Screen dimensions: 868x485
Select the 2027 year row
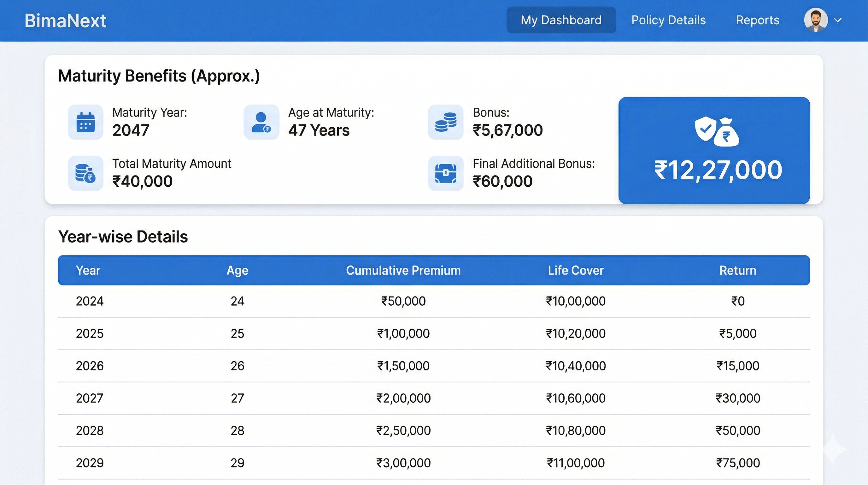pos(90,398)
